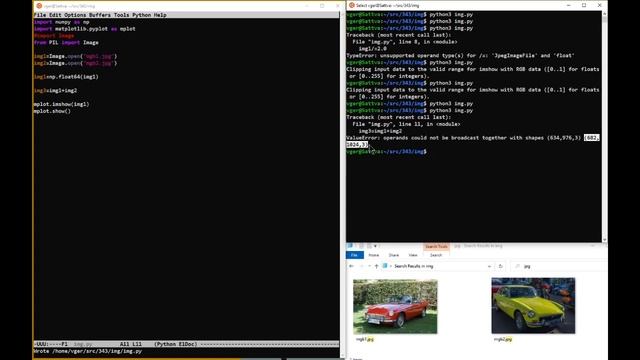Refresh the Explorer search results

500,266
